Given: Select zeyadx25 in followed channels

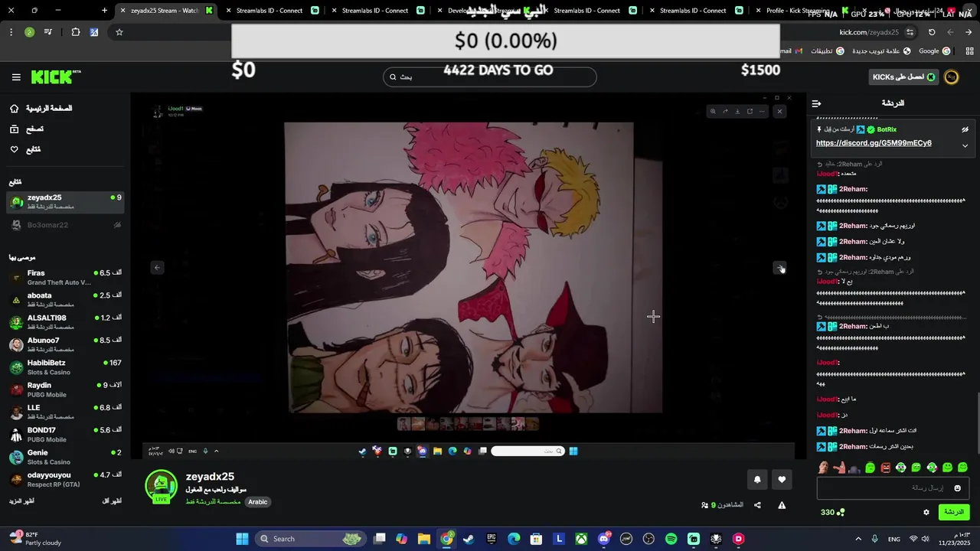Looking at the screenshot, I should click(x=65, y=202).
